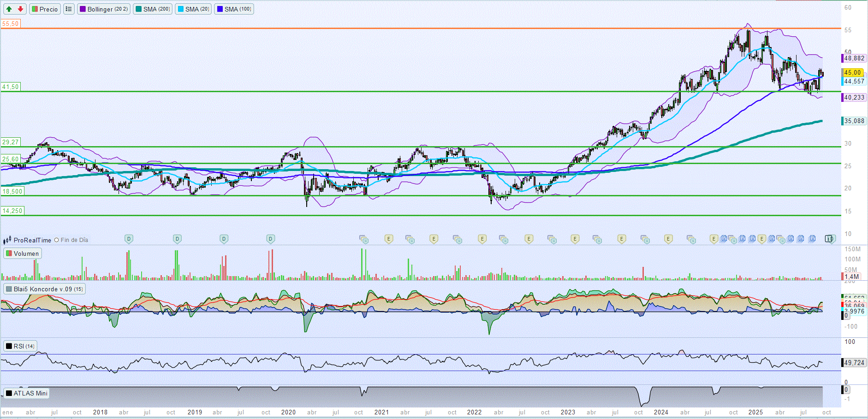Open the SMA (200) indicator settings
Screen dimensions: 868x419
tap(153, 9)
